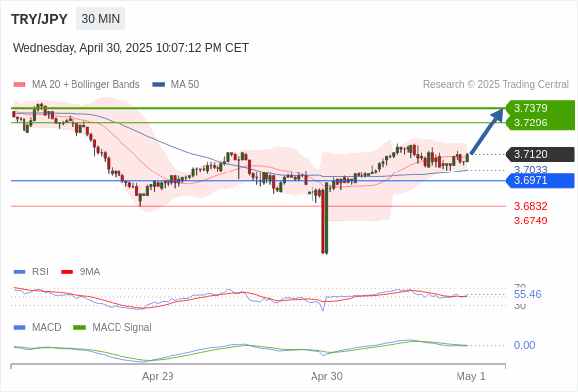Click the May 1 axis date marker
This screenshot has height=392, width=578.
click(471, 376)
